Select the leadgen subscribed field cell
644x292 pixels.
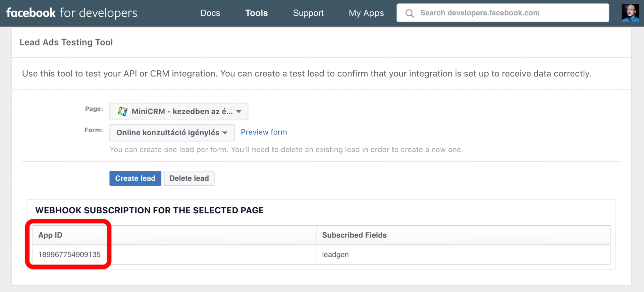click(463, 254)
